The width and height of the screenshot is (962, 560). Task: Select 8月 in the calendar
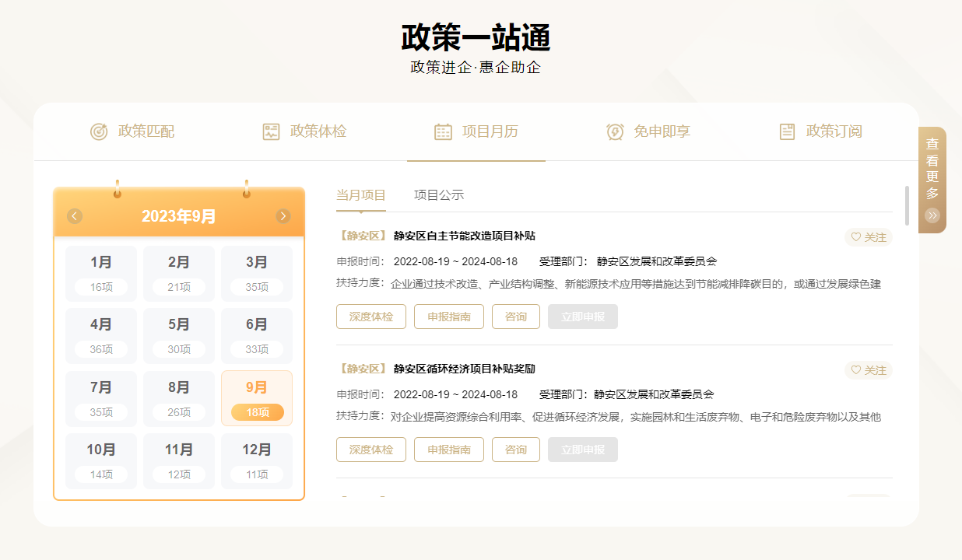pos(179,398)
